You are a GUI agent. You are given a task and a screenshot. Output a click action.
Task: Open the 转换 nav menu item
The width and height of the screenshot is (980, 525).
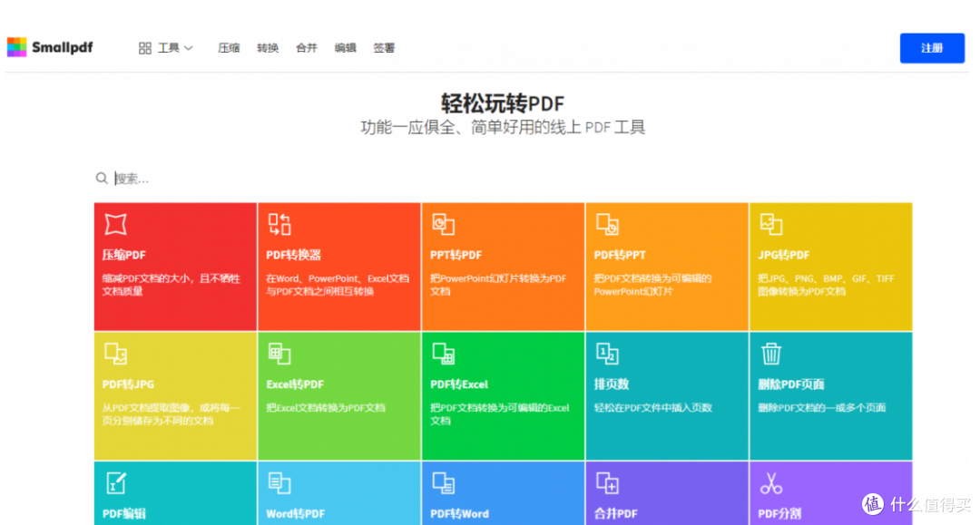click(x=268, y=48)
